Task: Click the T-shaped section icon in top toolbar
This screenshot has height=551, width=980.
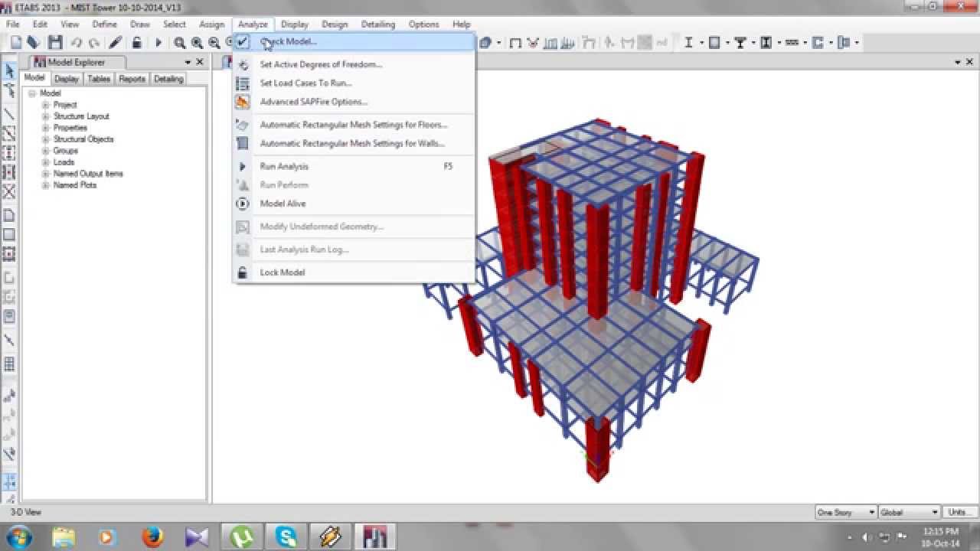Action: click(x=740, y=43)
